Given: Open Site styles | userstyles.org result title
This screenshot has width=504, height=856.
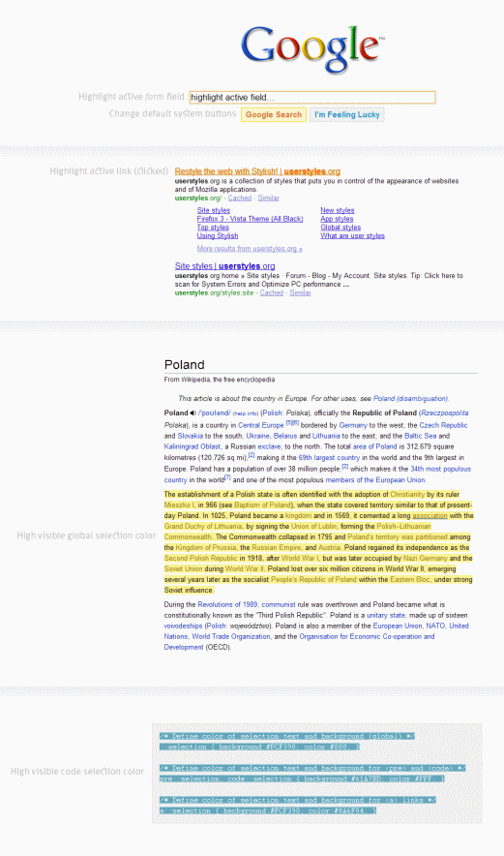Looking at the screenshot, I should coord(224,266).
